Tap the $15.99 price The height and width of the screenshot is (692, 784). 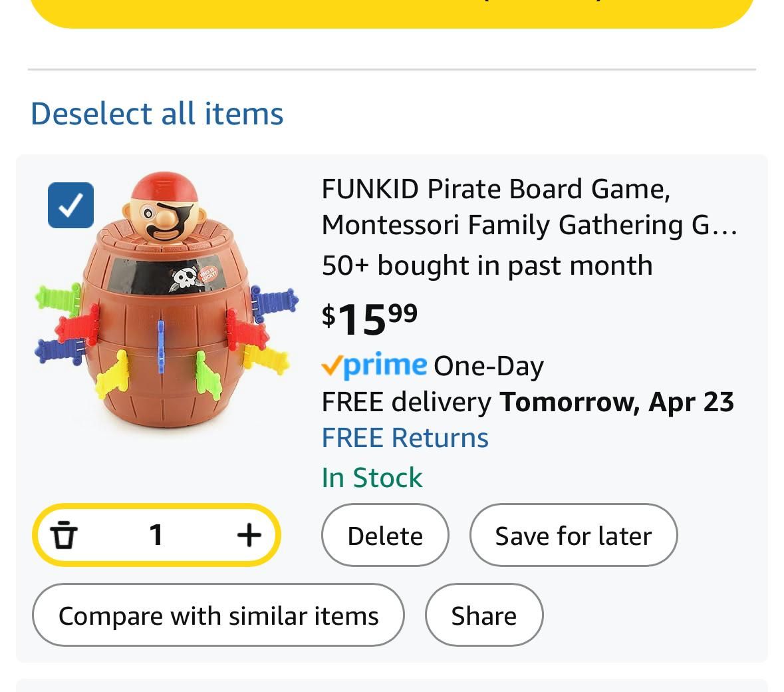(370, 319)
